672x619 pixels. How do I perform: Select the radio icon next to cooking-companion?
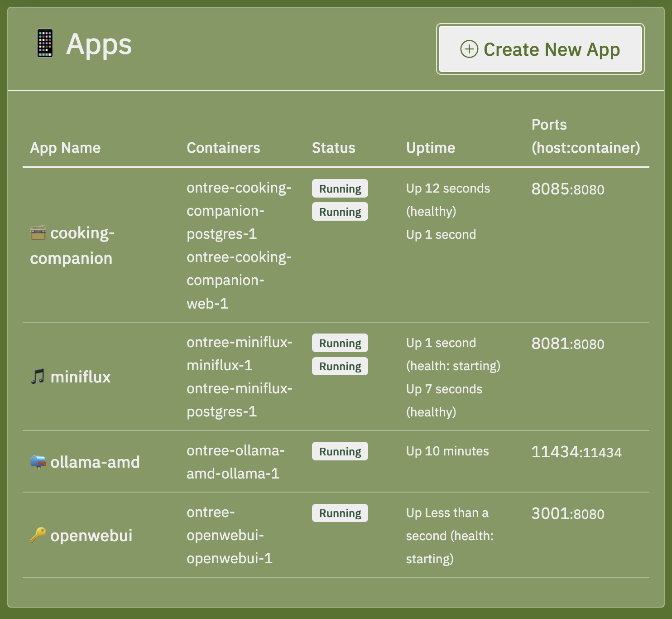(x=38, y=233)
